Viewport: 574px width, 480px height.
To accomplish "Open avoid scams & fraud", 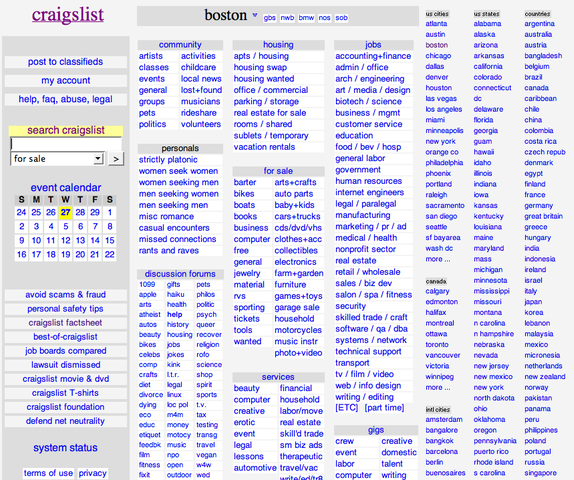I will coord(66,294).
